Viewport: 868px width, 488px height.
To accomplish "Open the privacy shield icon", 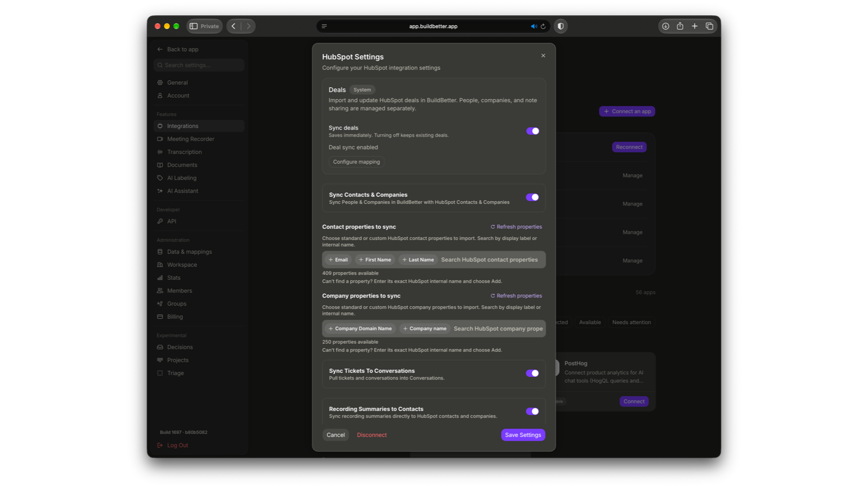I will pos(560,26).
